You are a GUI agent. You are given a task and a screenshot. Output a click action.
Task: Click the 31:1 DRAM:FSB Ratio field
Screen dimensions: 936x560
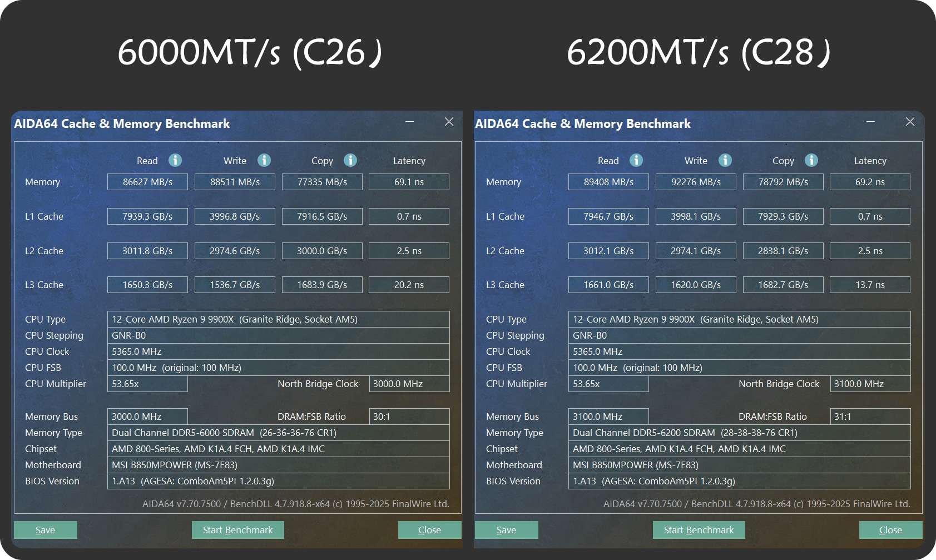tap(870, 417)
